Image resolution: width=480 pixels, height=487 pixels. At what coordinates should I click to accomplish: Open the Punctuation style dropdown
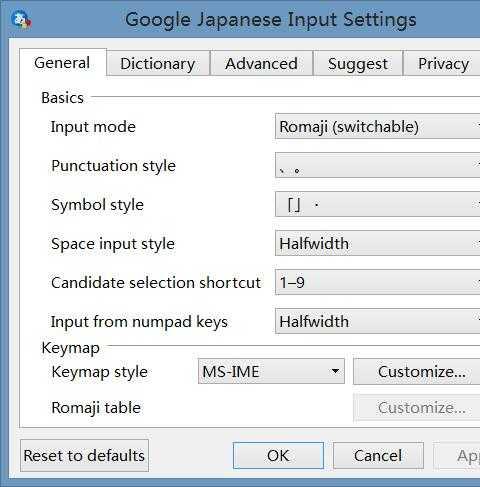[x=377, y=165]
